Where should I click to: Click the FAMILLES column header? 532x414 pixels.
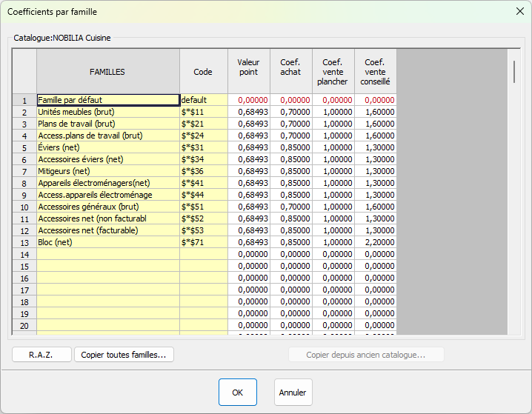pos(107,72)
